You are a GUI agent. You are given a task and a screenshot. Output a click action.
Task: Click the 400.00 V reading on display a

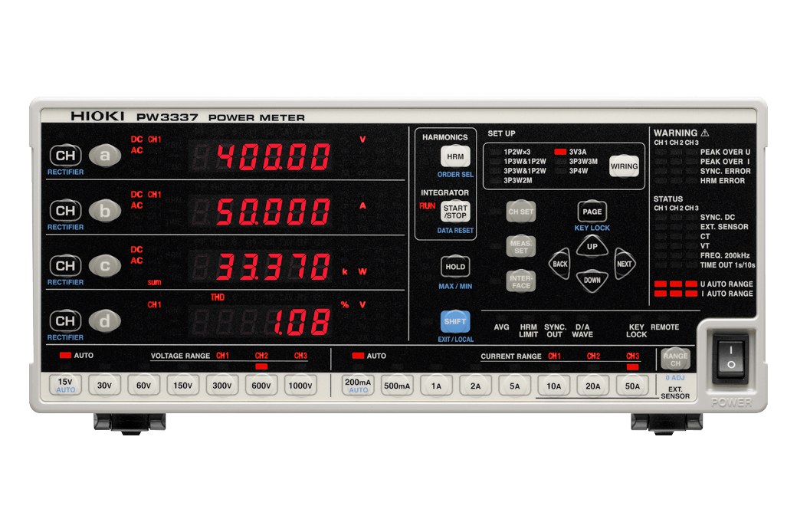click(274, 156)
